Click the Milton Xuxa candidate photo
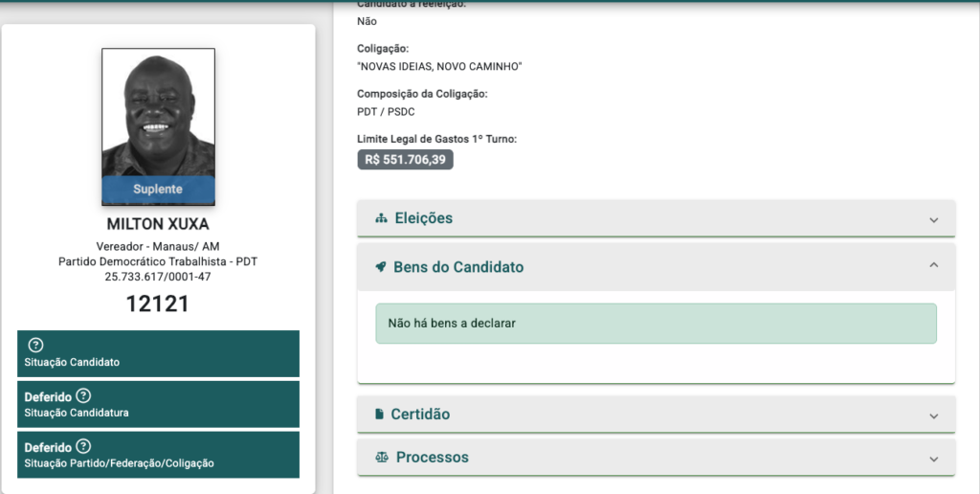 (158, 126)
